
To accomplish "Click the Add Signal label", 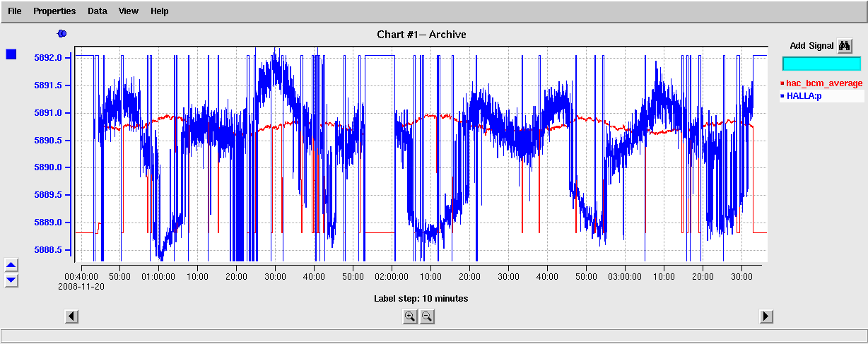I will (x=811, y=46).
